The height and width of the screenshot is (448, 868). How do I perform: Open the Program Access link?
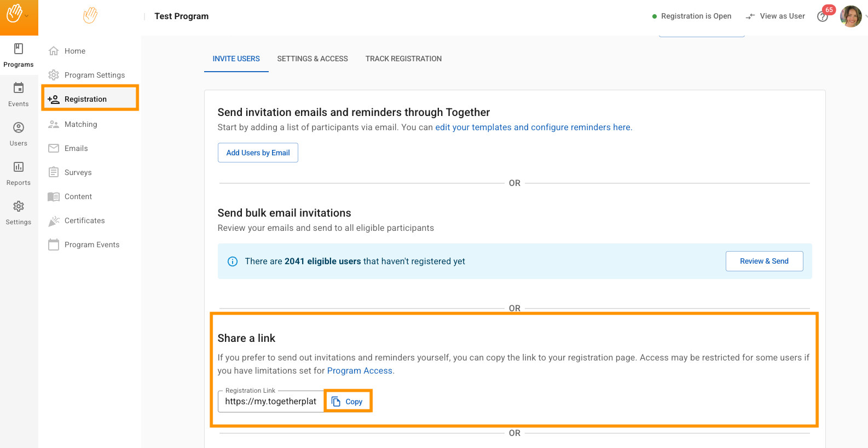[360, 371]
